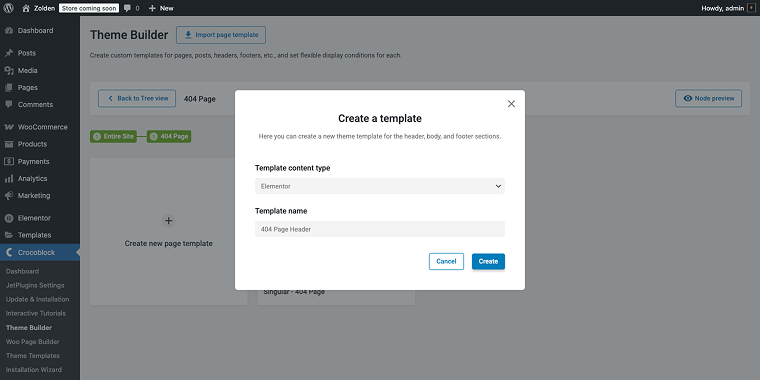Click the New content plus item

tap(161, 8)
